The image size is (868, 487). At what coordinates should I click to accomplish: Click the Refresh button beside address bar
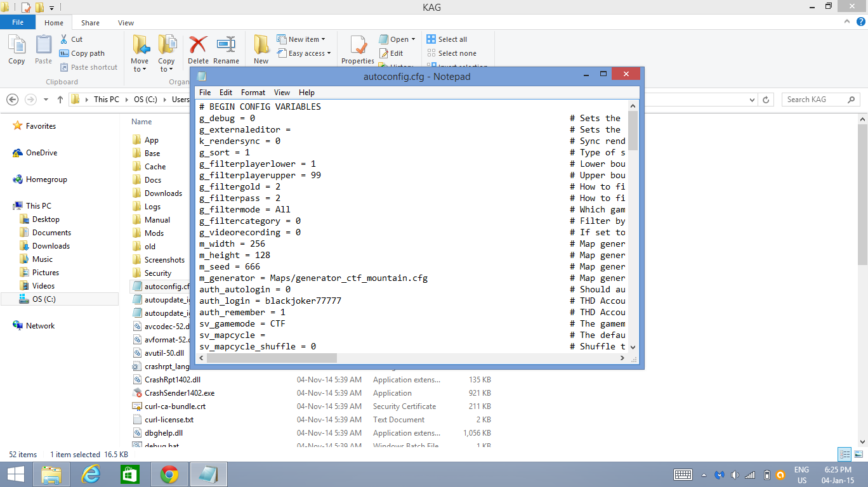pyautogui.click(x=766, y=100)
